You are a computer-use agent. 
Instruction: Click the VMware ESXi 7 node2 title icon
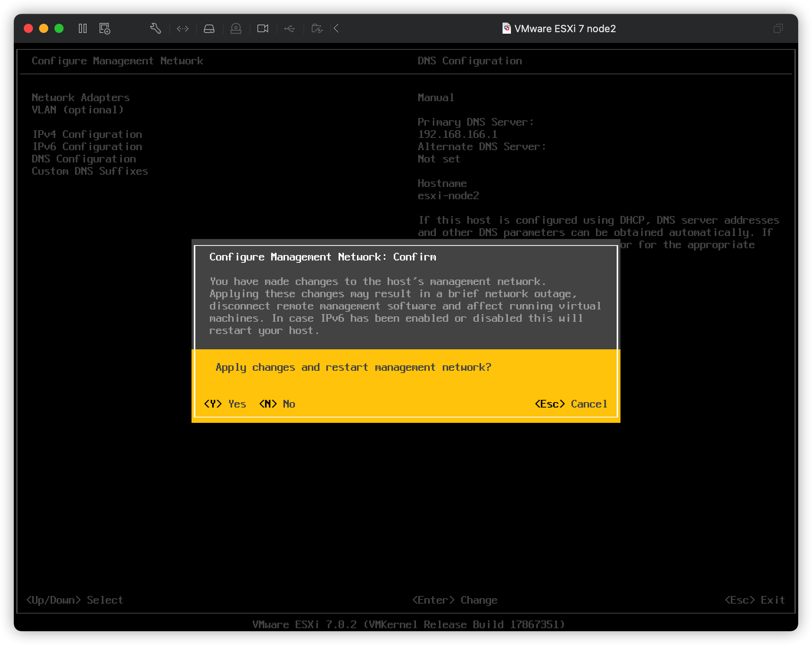click(506, 29)
